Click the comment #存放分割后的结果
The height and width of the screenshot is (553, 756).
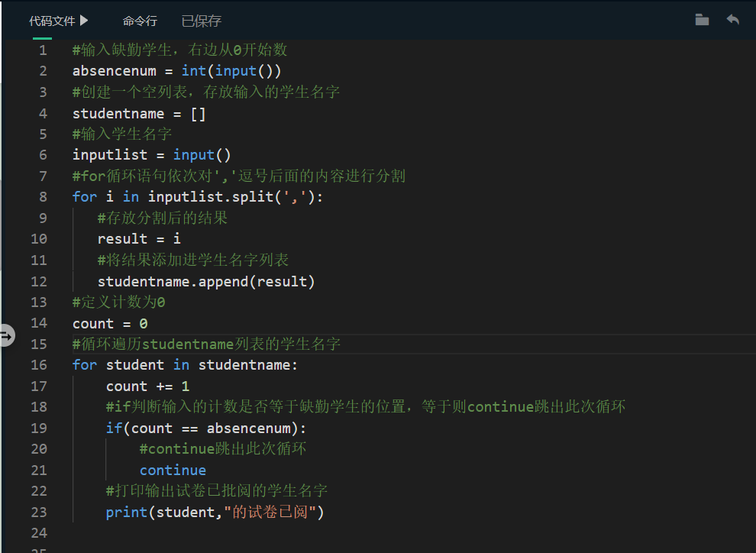point(163,218)
